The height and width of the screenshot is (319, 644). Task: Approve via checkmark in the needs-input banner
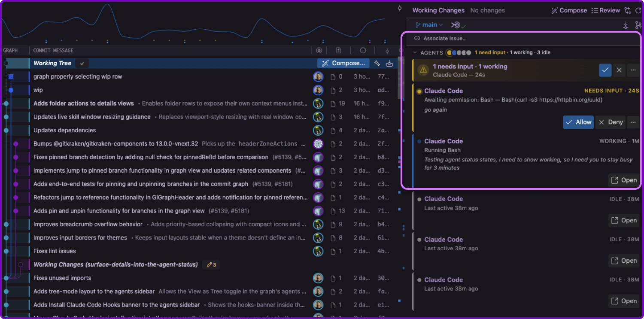point(605,70)
